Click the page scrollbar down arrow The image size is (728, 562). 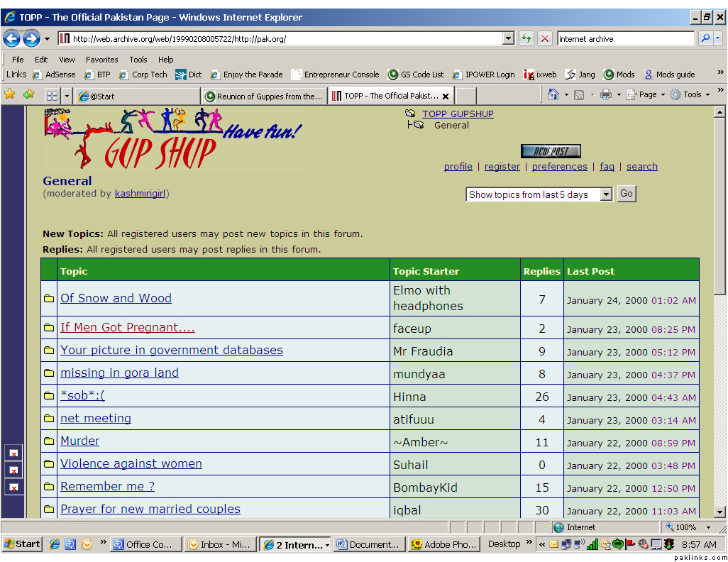(719, 512)
